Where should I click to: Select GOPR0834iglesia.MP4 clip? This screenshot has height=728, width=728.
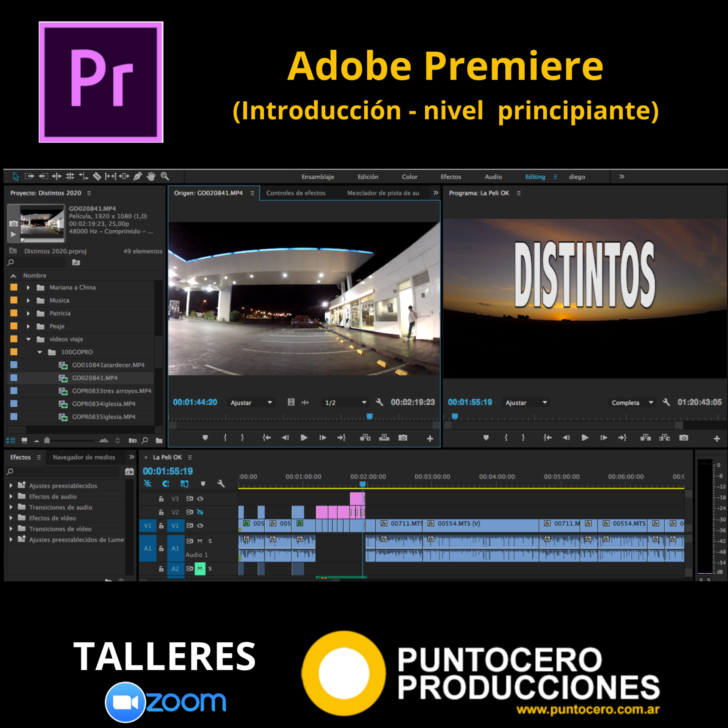pos(104,404)
